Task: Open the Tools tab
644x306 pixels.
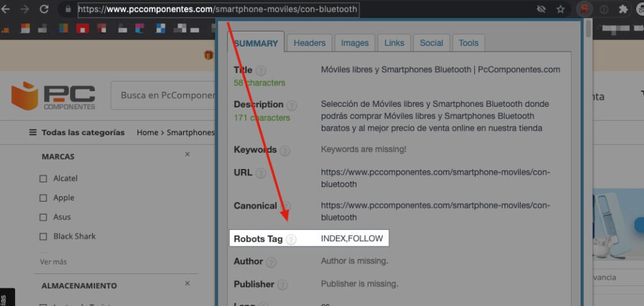Action: click(x=469, y=43)
